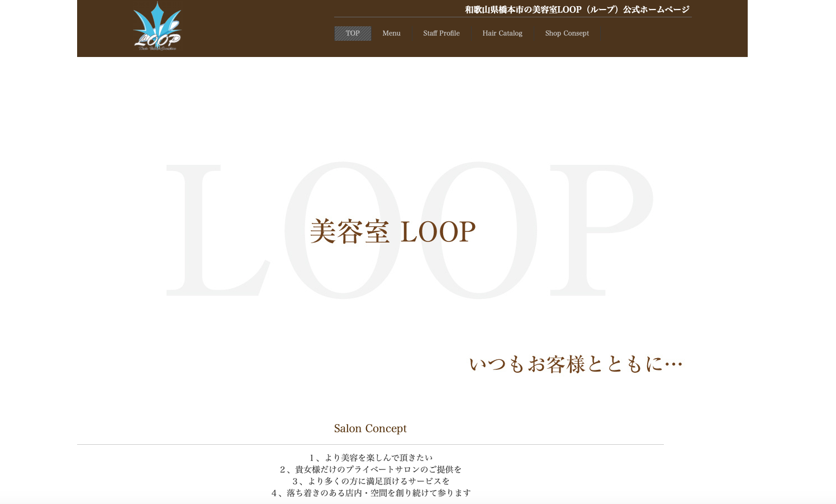Select the いつもお客様とともに… tagline text

pyautogui.click(x=576, y=364)
